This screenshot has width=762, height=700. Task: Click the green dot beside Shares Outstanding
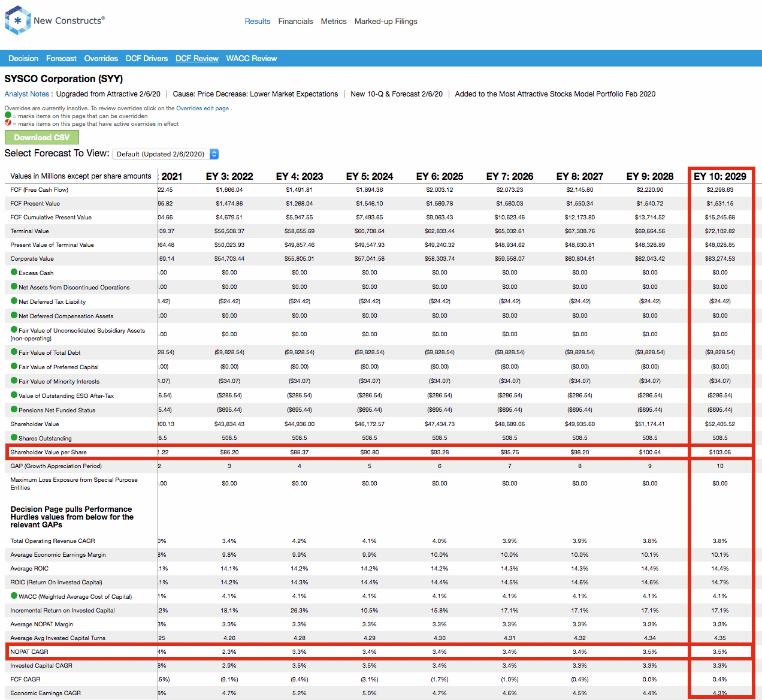coord(14,437)
